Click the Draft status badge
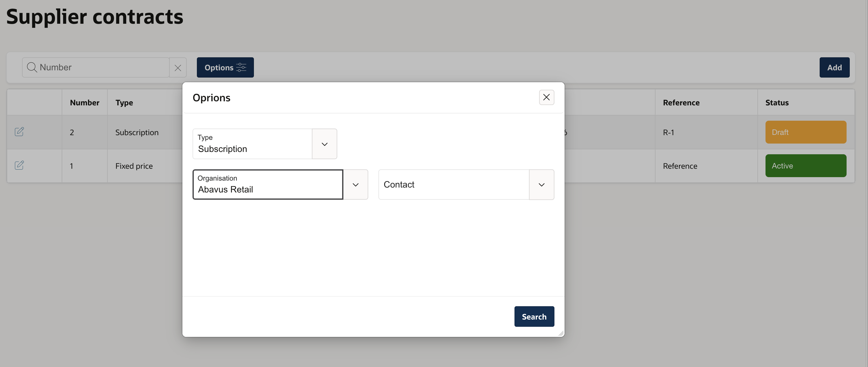 point(806,132)
